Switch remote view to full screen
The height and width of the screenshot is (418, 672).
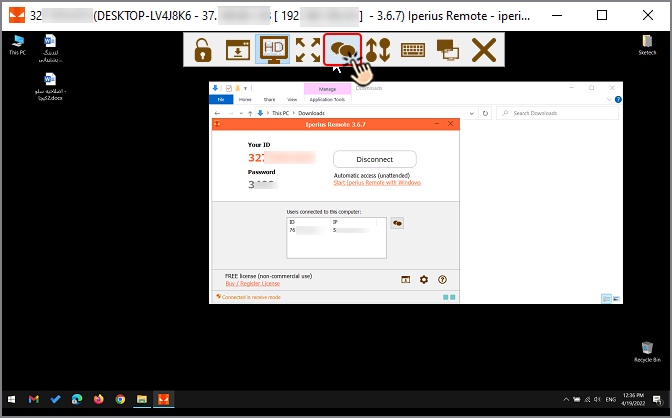pos(308,50)
